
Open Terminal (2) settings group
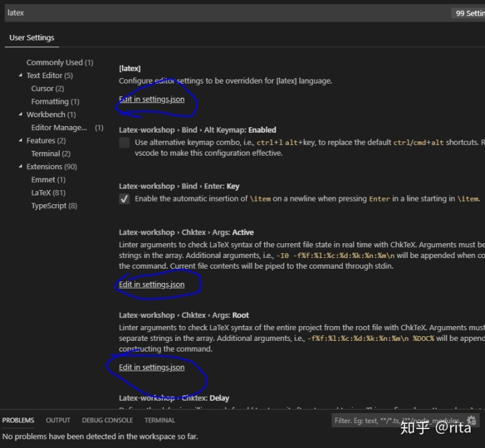click(x=51, y=154)
